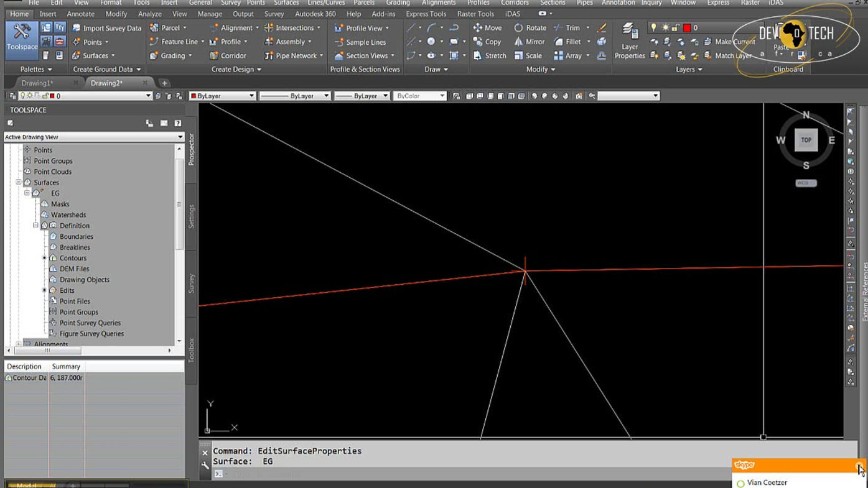Add a new drawing tab

(164, 83)
